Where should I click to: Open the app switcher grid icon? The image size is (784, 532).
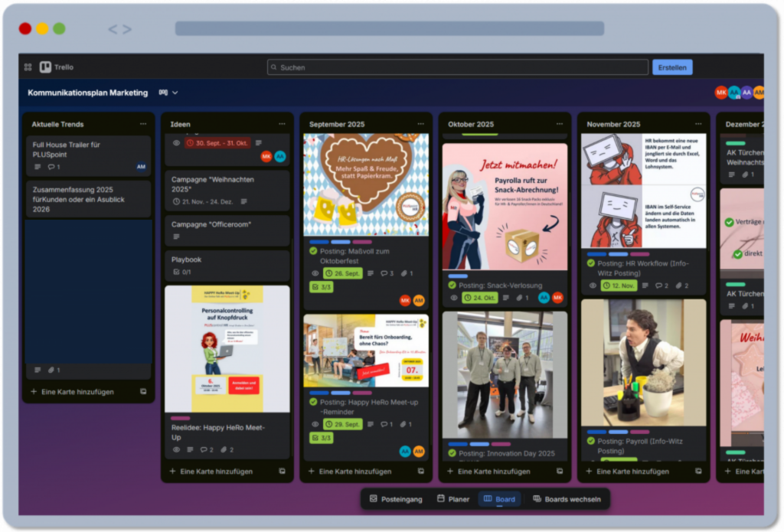[x=28, y=67]
